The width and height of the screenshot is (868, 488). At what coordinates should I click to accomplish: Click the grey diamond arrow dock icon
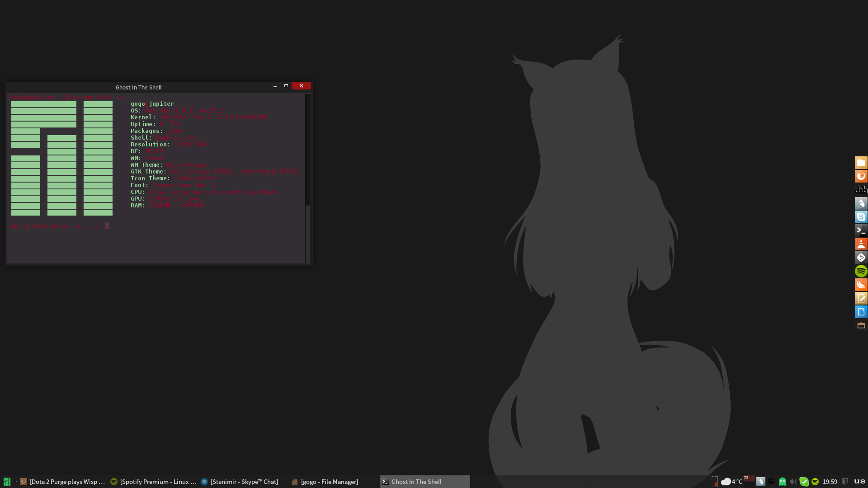pos(861,258)
